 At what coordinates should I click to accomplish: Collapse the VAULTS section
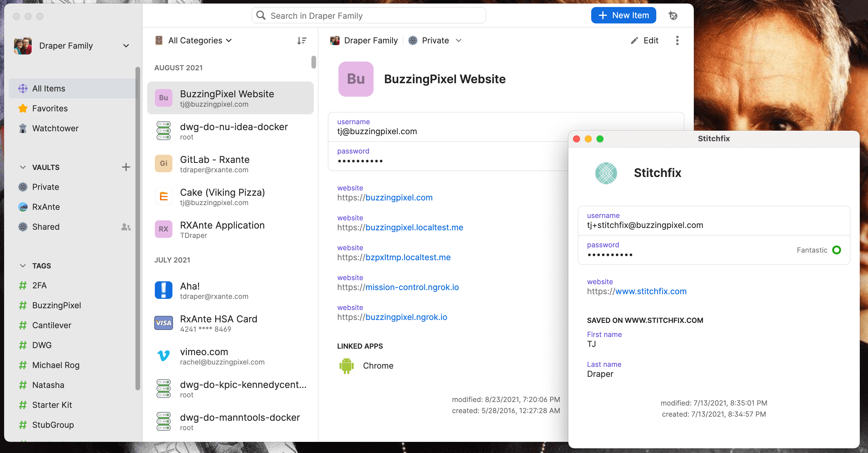[23, 167]
